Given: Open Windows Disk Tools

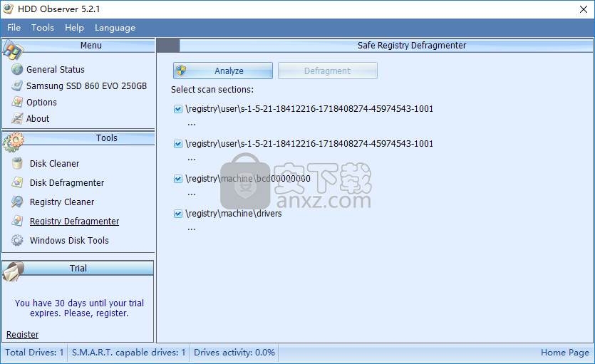Looking at the screenshot, I should point(69,240).
